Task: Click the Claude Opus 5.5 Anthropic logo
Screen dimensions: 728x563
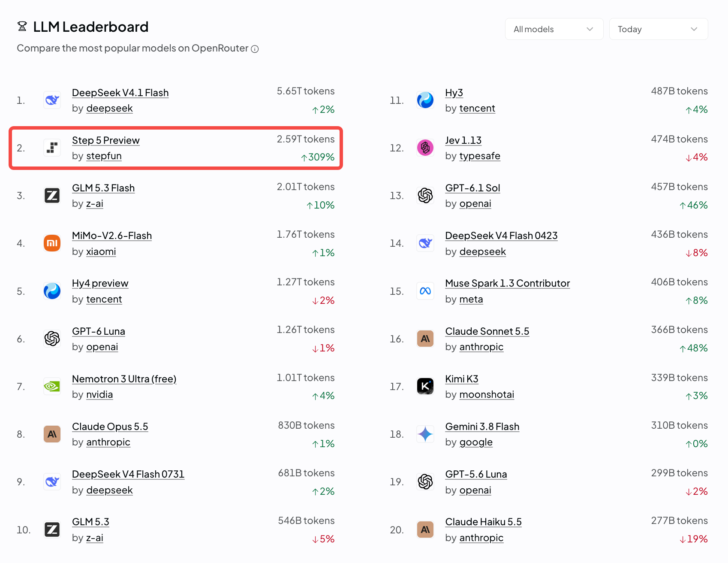Action: pyautogui.click(x=52, y=434)
